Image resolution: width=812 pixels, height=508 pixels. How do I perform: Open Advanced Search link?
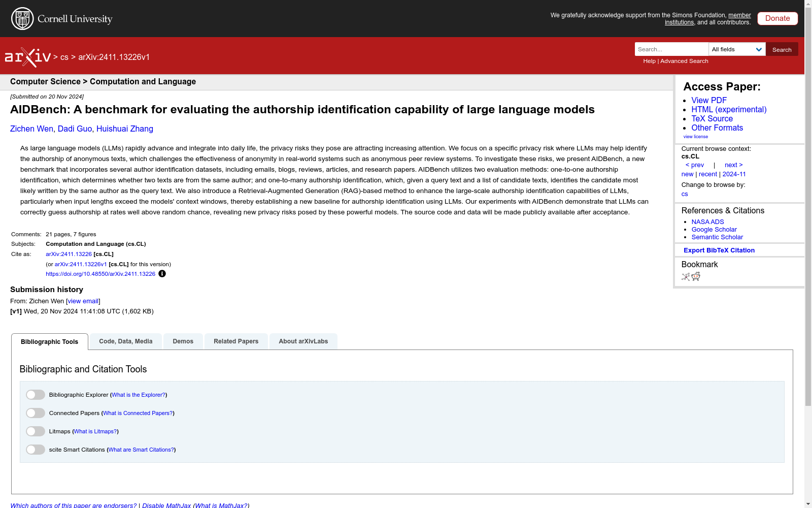(x=684, y=61)
